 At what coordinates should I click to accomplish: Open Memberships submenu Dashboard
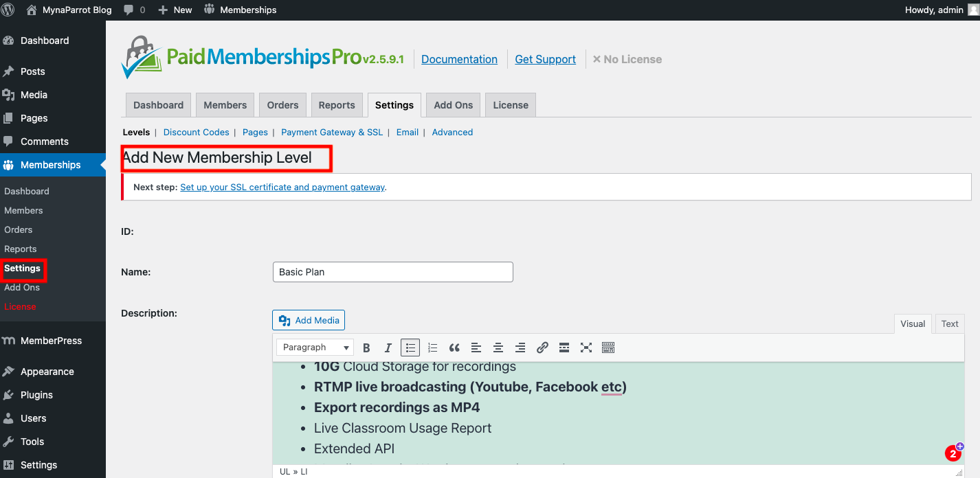click(x=27, y=191)
